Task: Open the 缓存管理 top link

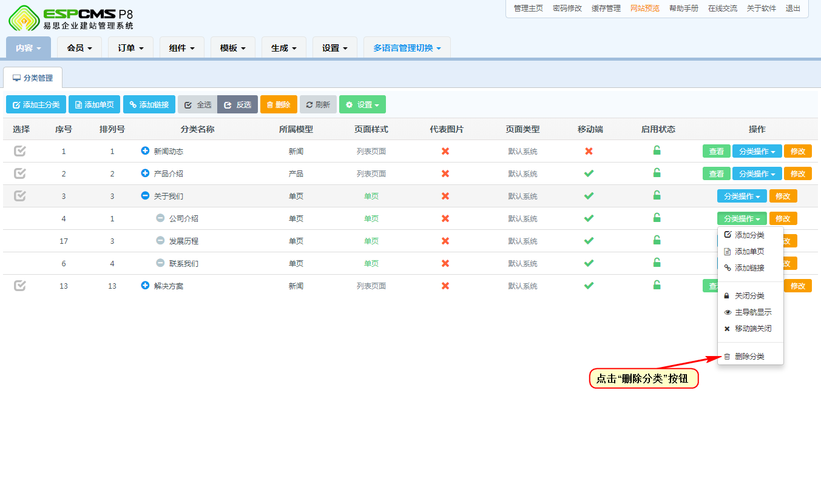Action: coord(606,8)
